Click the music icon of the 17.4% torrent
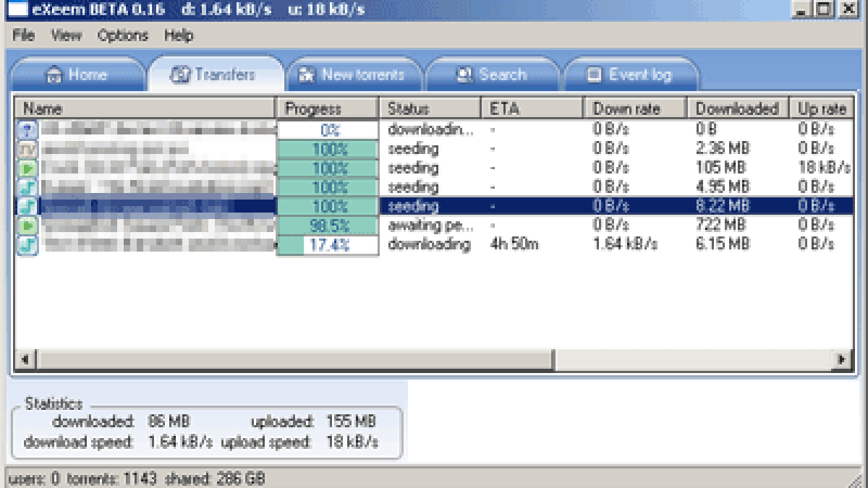The width and height of the screenshot is (868, 488). [x=27, y=244]
